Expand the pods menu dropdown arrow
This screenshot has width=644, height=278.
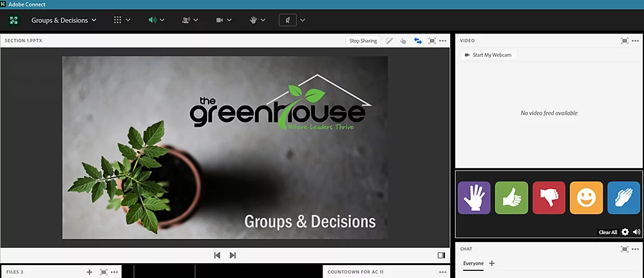(x=128, y=20)
